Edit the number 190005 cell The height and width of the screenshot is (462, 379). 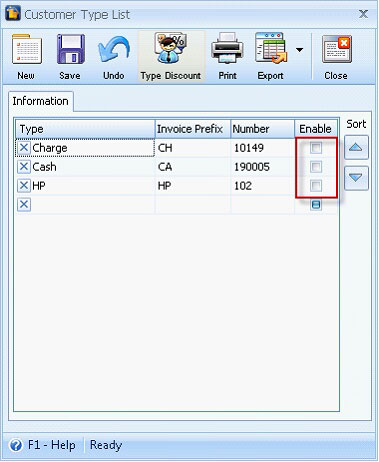click(x=263, y=167)
